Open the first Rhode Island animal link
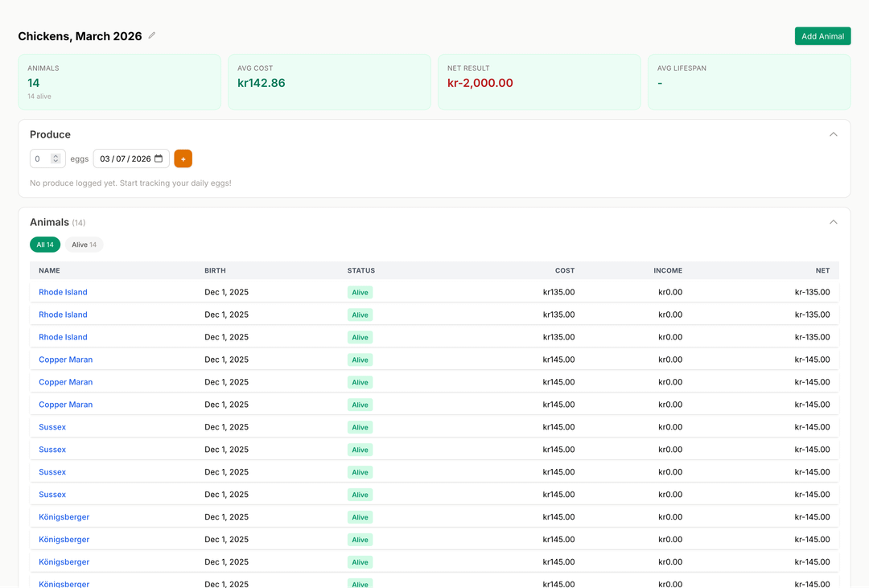This screenshot has width=869, height=588. click(x=63, y=292)
